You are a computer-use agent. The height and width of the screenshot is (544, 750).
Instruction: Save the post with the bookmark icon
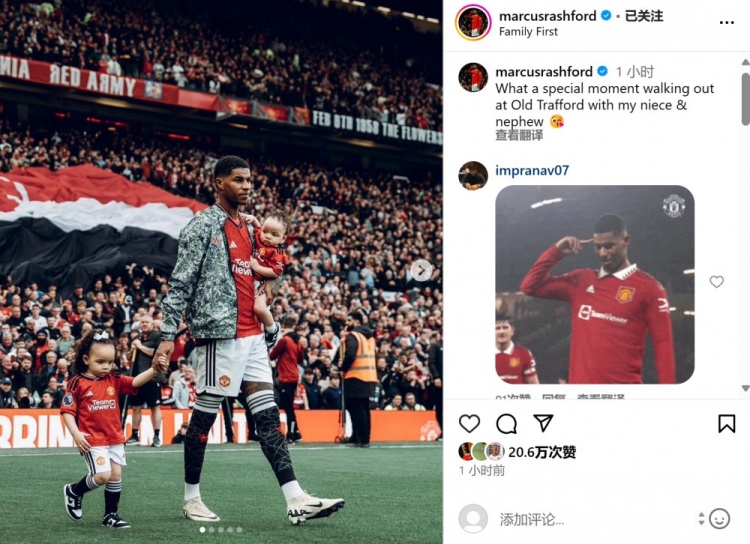pos(727,423)
